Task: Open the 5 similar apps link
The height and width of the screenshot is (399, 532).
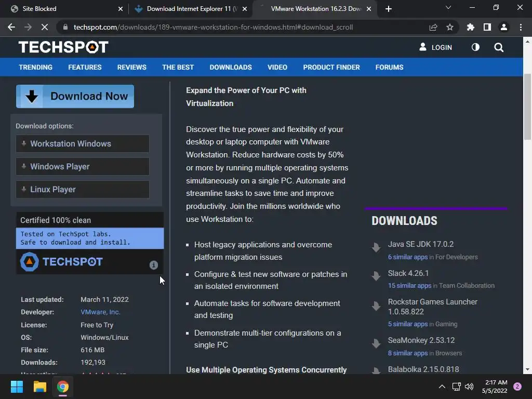Action: coord(408,324)
